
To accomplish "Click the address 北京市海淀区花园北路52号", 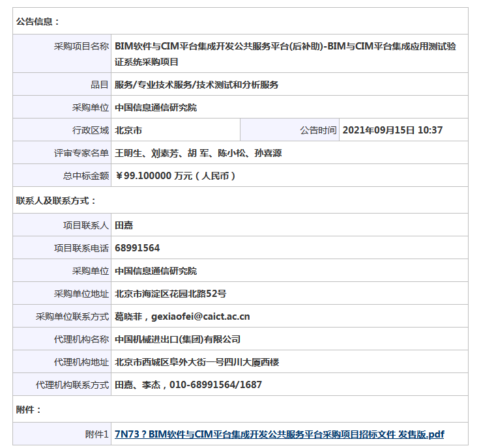I will [170, 294].
